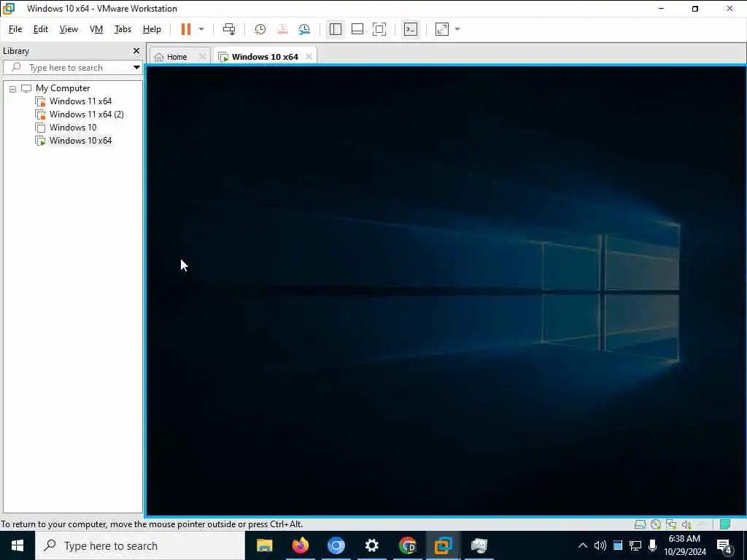Enter full screen mode
This screenshot has width=747, height=560.
379,29
